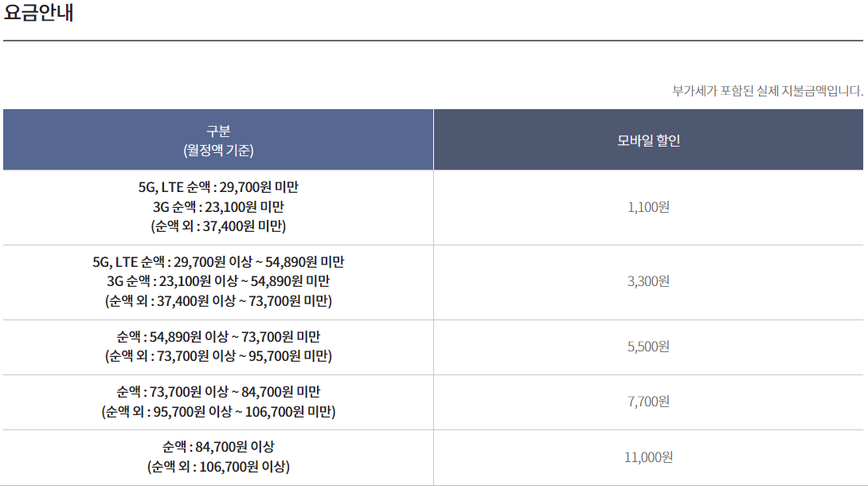This screenshot has width=868, height=486.
Task: Select the 모바일 할인 column header
Action: pyautogui.click(x=648, y=139)
